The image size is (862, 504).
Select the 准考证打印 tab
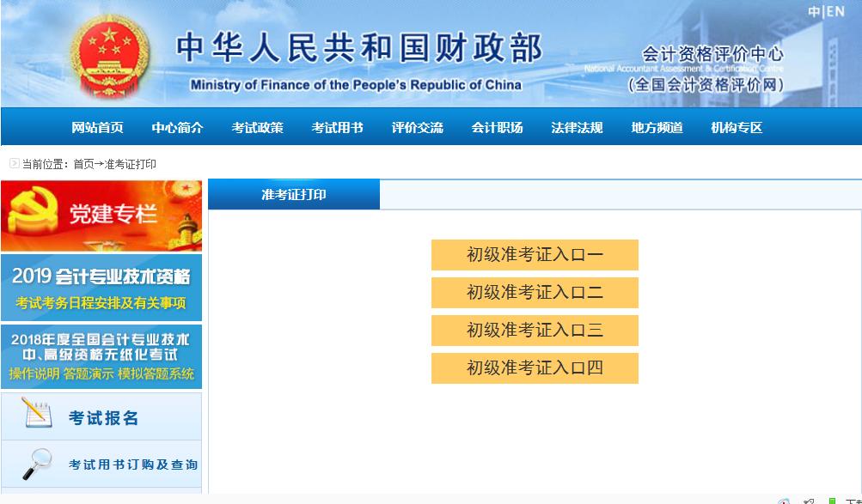[293, 193]
